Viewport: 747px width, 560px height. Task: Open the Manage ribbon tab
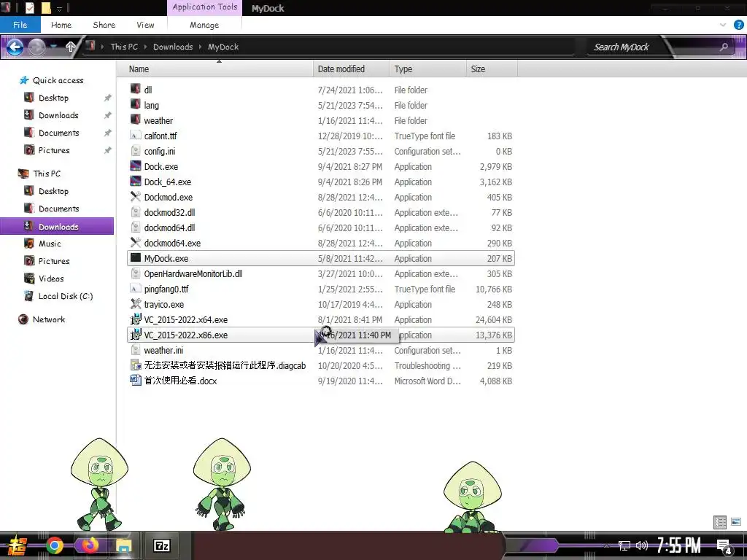[204, 25]
